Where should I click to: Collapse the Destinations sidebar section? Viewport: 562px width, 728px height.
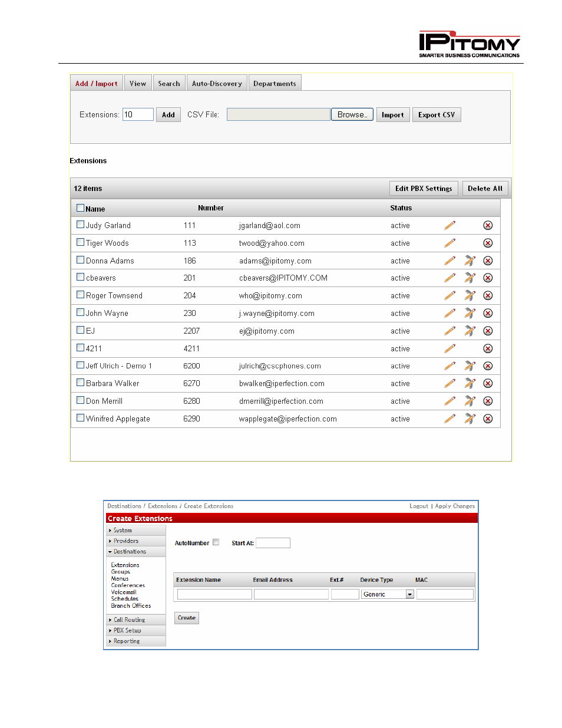(x=136, y=552)
